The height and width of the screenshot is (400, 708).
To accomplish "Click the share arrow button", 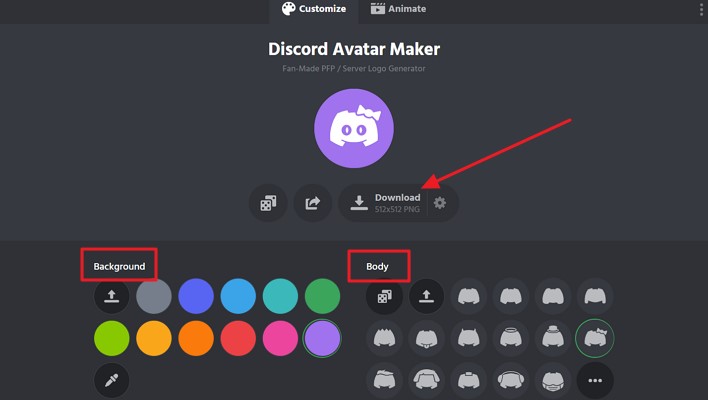I will [312, 203].
